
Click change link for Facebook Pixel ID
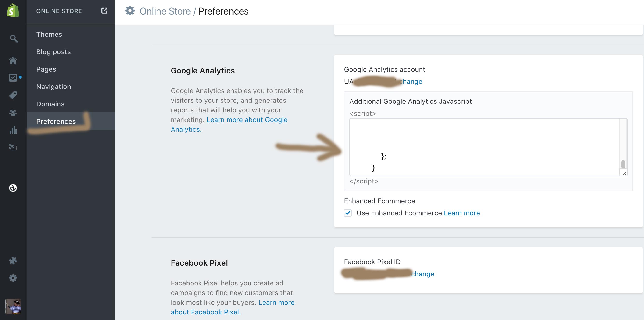tap(422, 274)
